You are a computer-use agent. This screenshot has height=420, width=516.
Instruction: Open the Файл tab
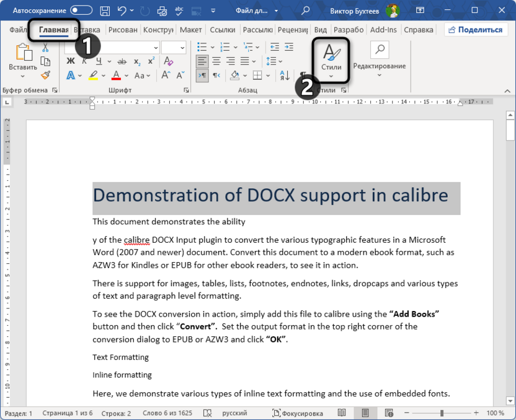click(18, 30)
